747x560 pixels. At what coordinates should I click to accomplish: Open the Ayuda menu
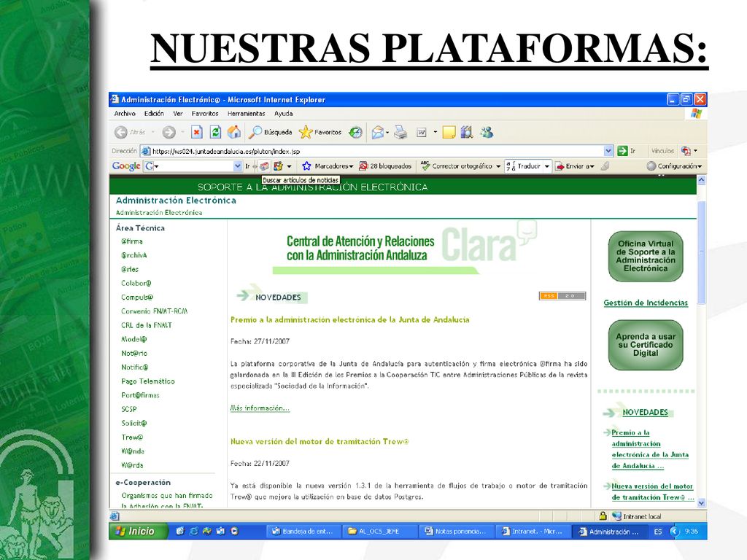[x=284, y=113]
